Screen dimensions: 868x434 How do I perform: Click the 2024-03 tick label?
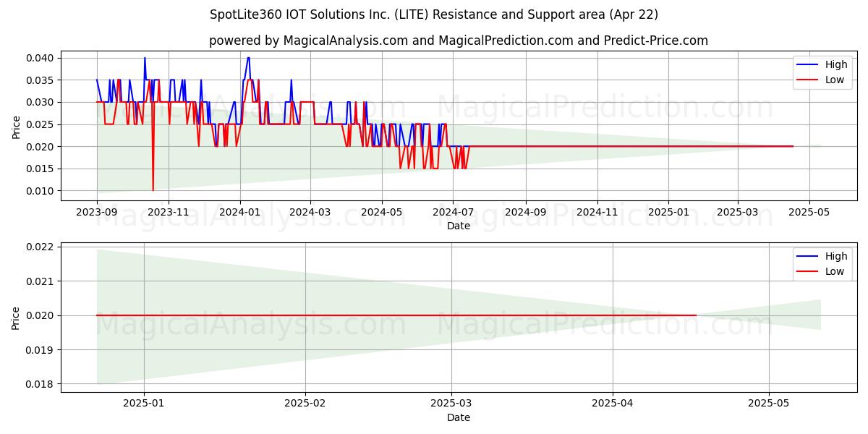(x=310, y=212)
